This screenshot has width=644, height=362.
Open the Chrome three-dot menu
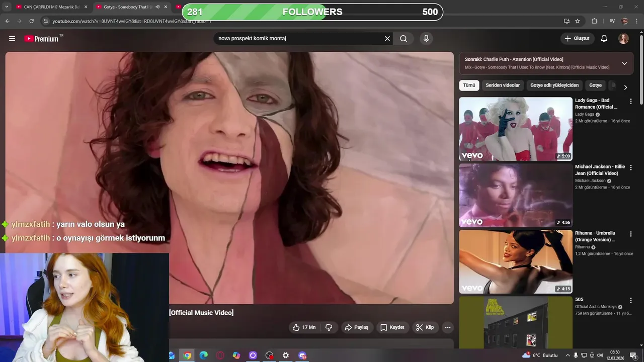click(637, 21)
